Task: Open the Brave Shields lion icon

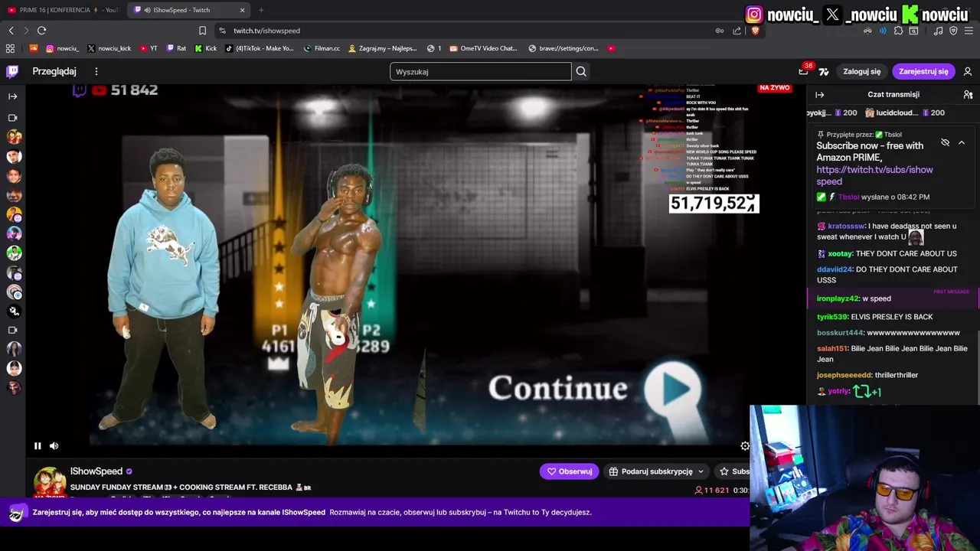Action: [755, 31]
